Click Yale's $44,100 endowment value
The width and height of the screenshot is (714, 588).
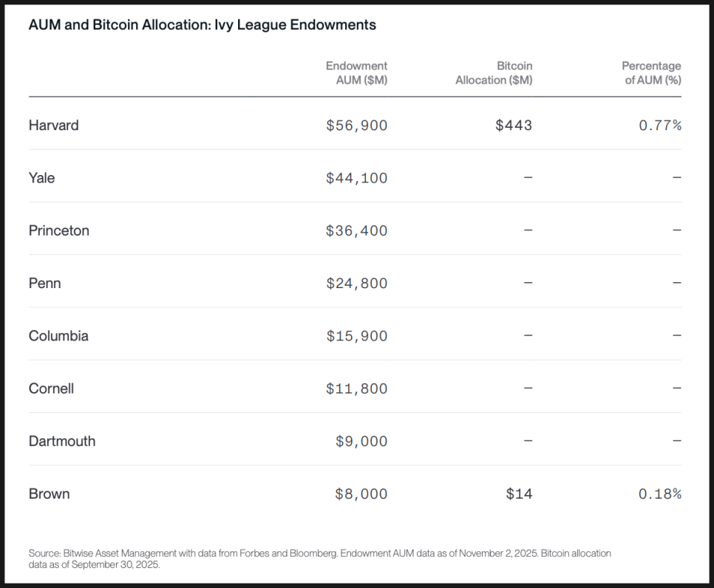click(x=356, y=178)
